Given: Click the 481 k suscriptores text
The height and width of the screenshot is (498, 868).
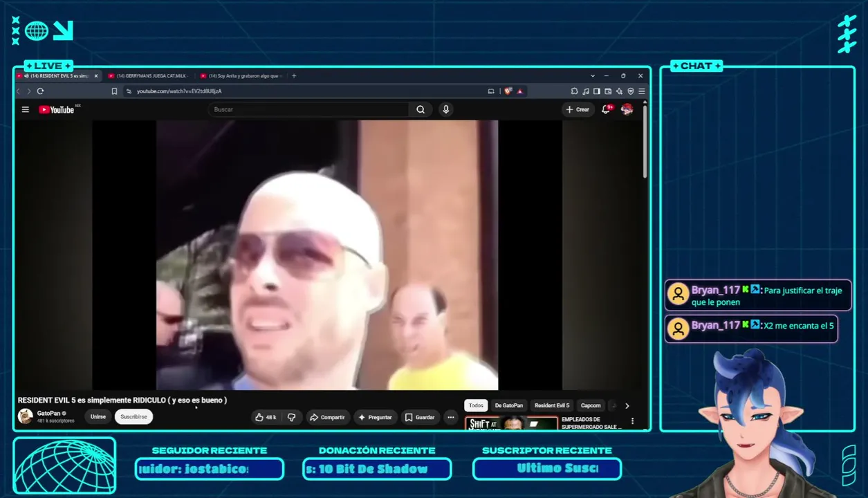Looking at the screenshot, I should (56, 421).
